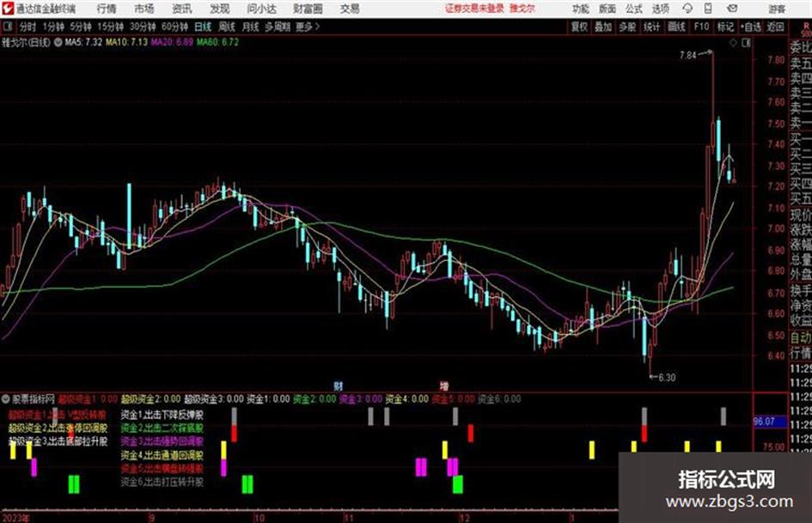
Task: Select the 周线 weekly period tab
Action: (x=227, y=27)
